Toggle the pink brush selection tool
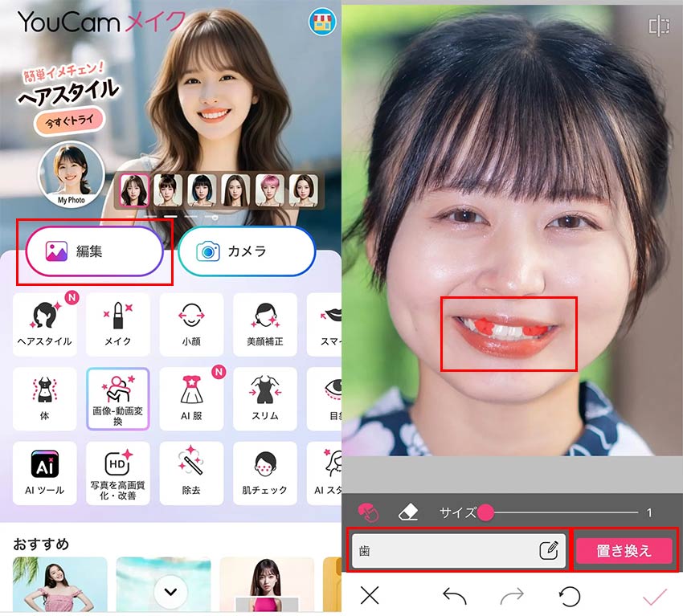683x616 pixels. [x=368, y=511]
